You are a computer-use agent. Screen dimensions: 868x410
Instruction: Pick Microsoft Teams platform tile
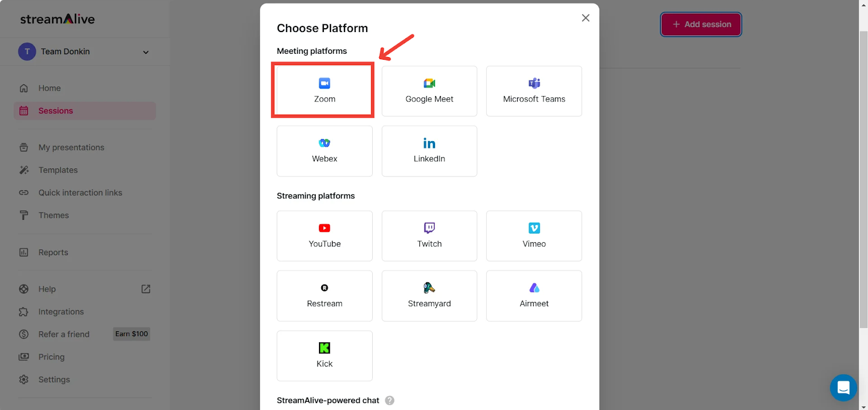(534, 91)
